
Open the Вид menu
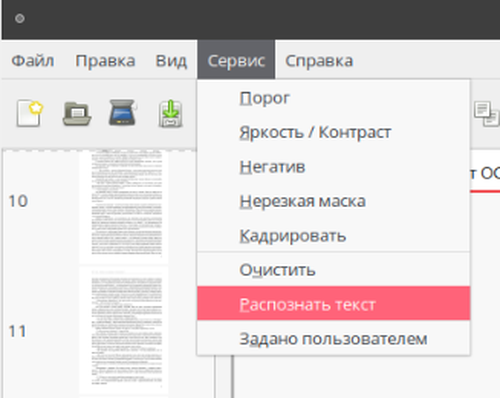pos(171,61)
